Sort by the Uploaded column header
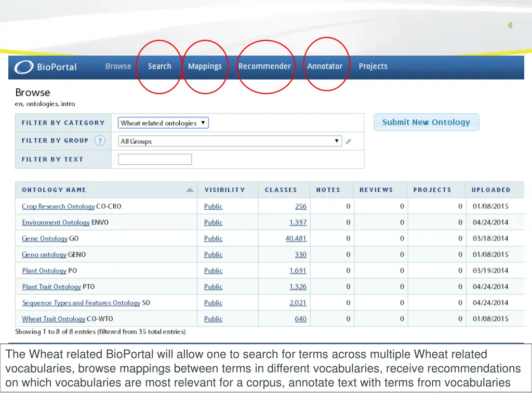The width and height of the screenshot is (532, 399). tap(491, 190)
